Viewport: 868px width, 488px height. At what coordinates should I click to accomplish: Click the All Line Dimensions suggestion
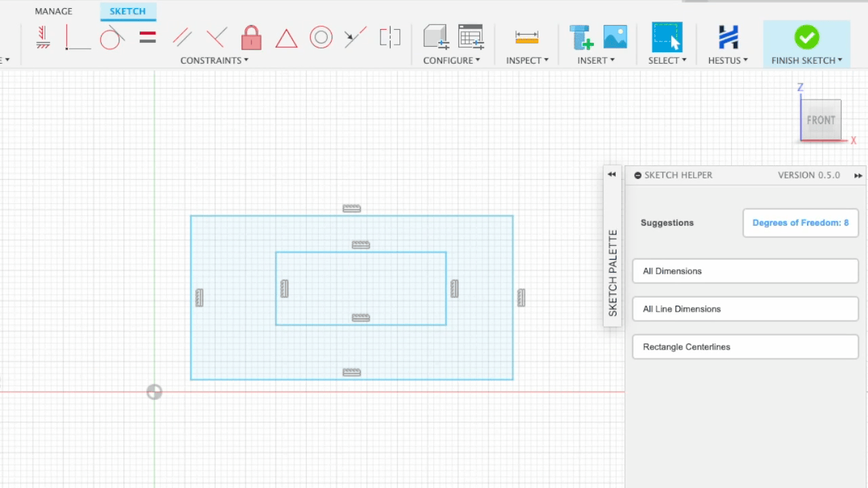point(745,309)
